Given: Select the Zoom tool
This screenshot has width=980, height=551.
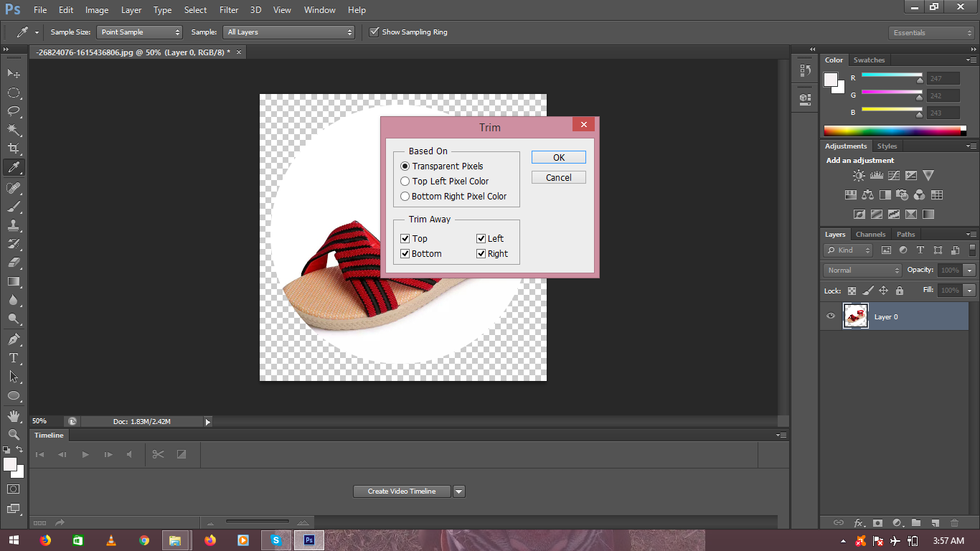Looking at the screenshot, I should point(14,435).
